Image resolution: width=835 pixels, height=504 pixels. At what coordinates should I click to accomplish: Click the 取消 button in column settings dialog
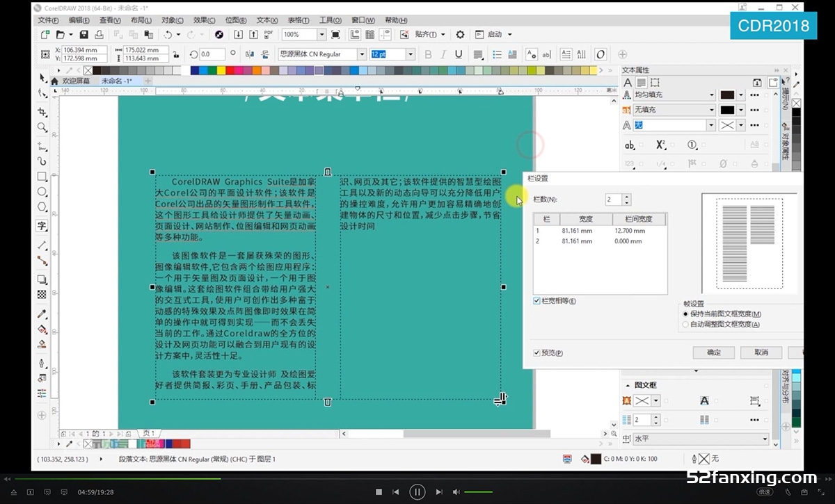coord(761,352)
